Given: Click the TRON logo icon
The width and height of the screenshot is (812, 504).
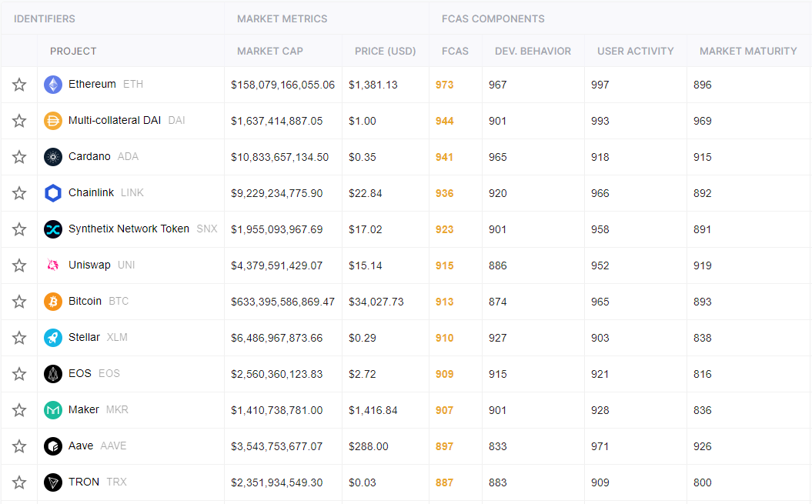Looking at the screenshot, I should click(x=53, y=482).
